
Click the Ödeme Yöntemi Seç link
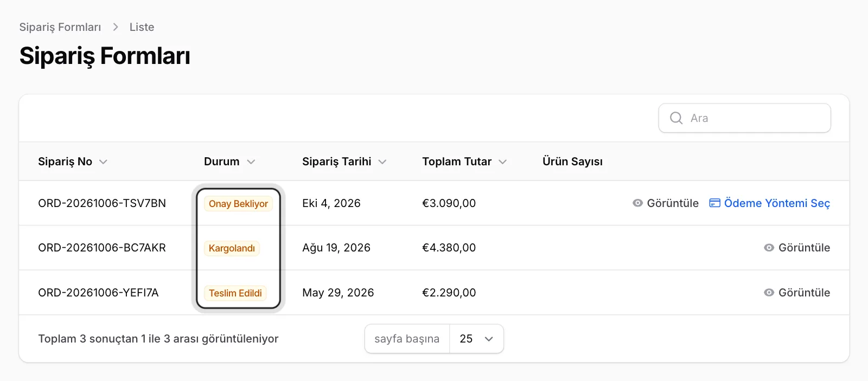[770, 203]
